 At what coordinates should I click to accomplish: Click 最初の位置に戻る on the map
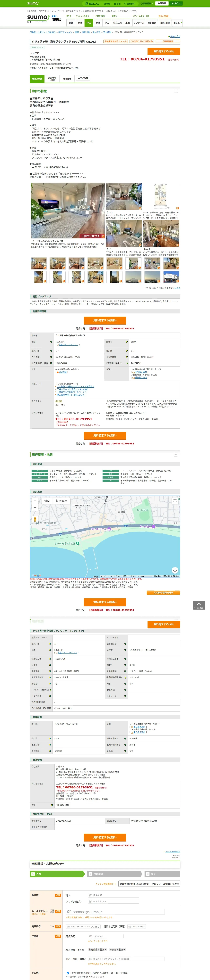(x=82, y=506)
